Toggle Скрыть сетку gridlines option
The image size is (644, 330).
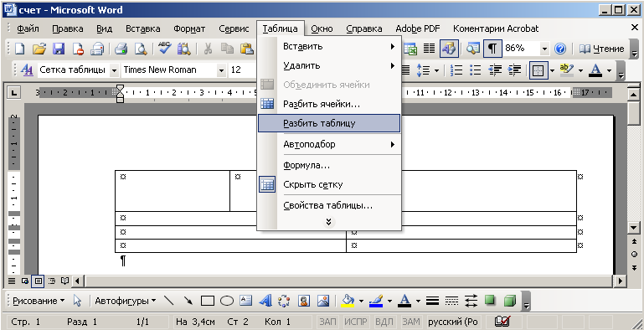tap(329, 184)
